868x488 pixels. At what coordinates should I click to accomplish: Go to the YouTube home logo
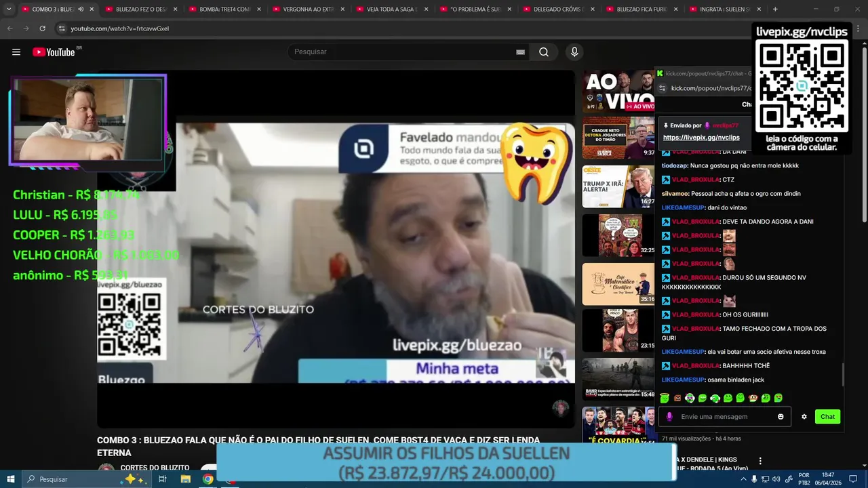[54, 52]
